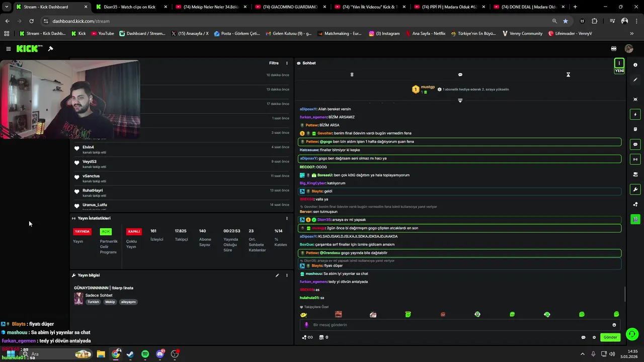Viewport: 644px width, 362px height.
Task: Click the purple microphone icon in message box
Action: point(306,325)
